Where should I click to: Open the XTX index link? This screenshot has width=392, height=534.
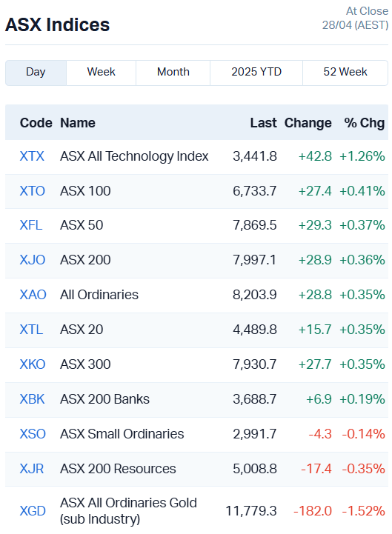(32, 156)
